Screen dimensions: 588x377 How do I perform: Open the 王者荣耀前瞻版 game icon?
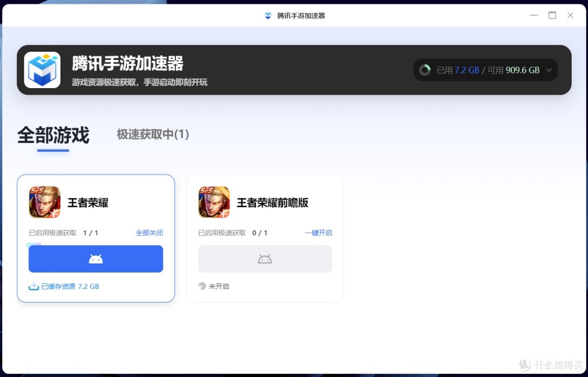[214, 202]
